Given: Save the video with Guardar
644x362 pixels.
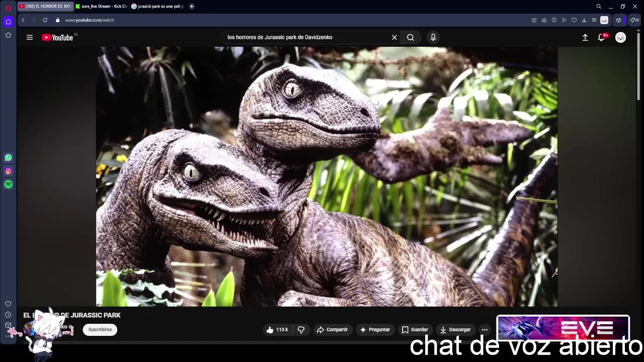Looking at the screenshot, I should coord(415,330).
